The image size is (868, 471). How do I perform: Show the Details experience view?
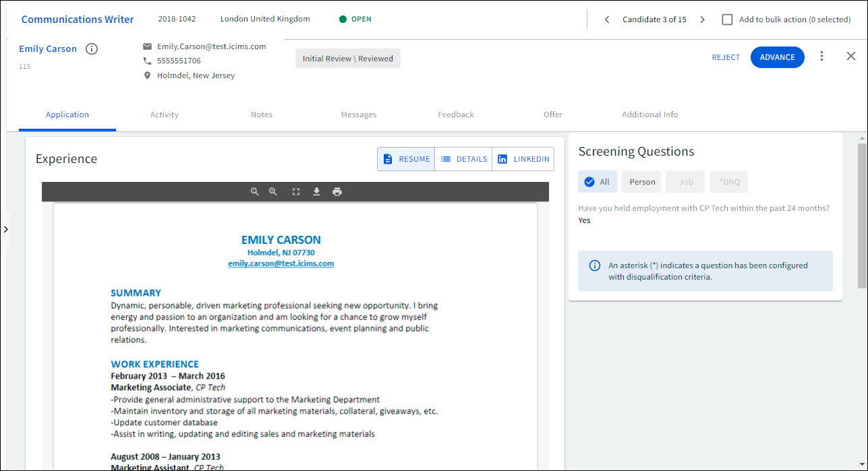(x=463, y=159)
